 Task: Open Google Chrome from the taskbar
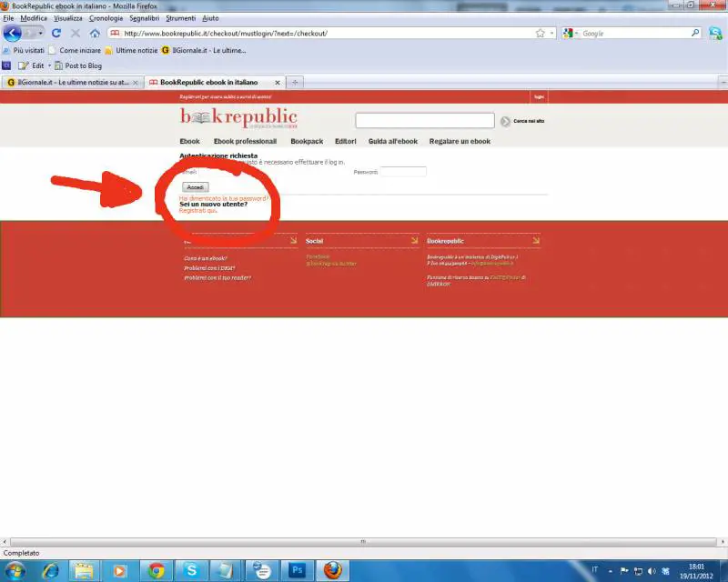[156, 571]
